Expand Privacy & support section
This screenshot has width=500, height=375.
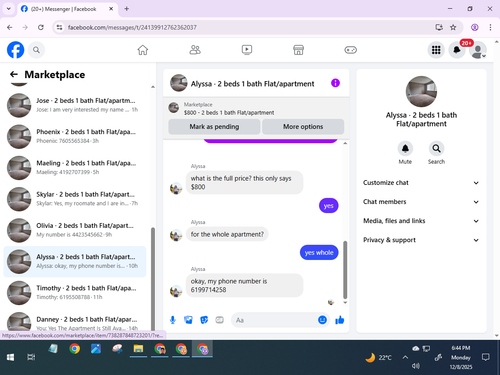[421, 240]
